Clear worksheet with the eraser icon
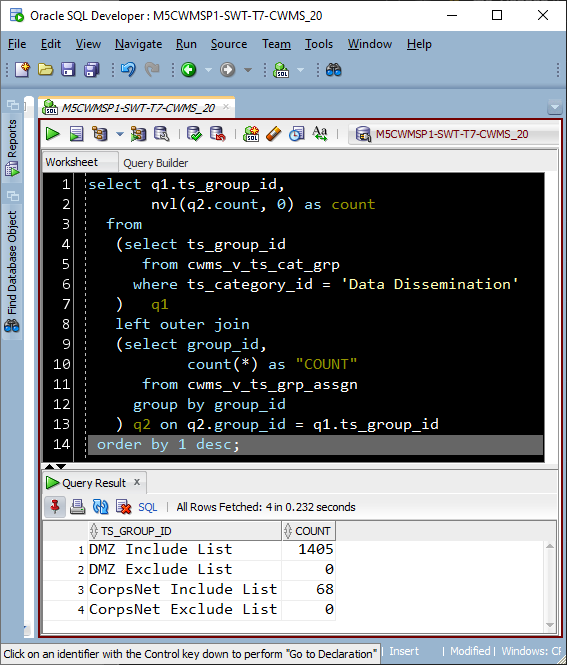The image size is (567, 665). (274, 134)
